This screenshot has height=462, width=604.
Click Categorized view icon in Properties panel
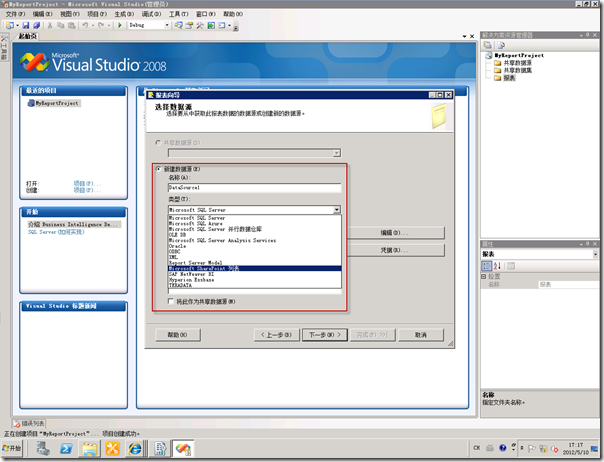(487, 266)
